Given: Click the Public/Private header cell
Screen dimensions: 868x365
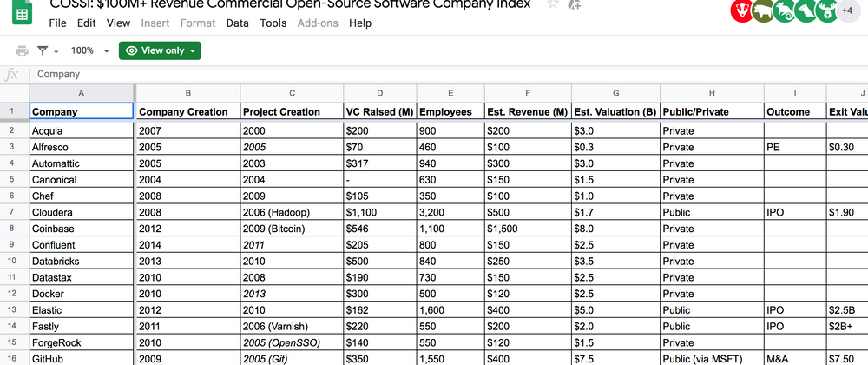Looking at the screenshot, I should pyautogui.click(x=712, y=111).
